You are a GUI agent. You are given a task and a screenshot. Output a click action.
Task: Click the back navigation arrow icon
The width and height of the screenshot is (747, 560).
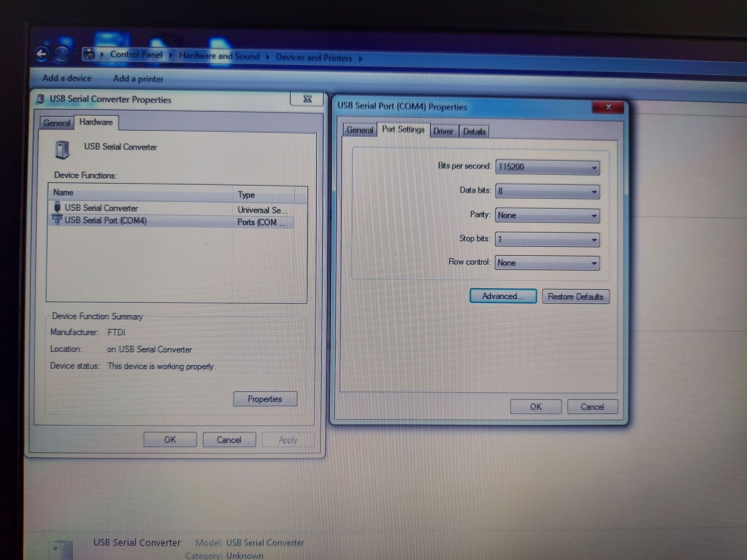click(x=42, y=55)
